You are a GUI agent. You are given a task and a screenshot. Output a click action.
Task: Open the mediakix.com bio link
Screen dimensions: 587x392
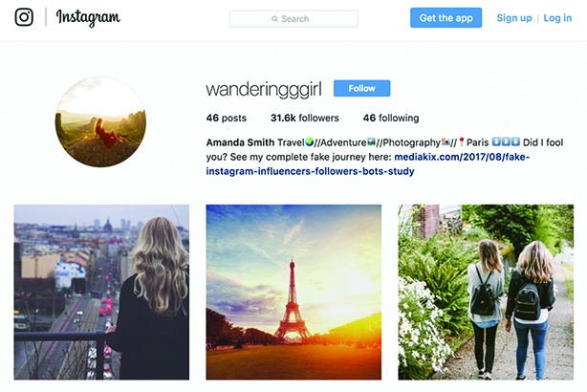pyautogui.click(x=368, y=164)
